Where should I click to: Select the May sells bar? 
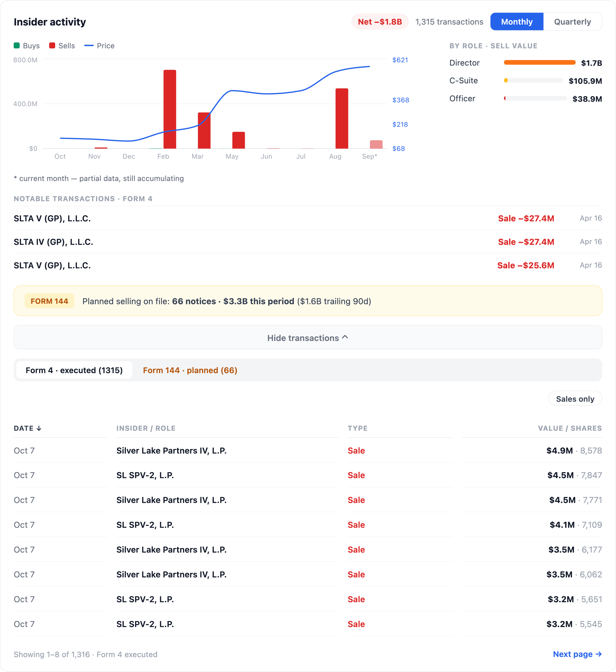(x=238, y=140)
